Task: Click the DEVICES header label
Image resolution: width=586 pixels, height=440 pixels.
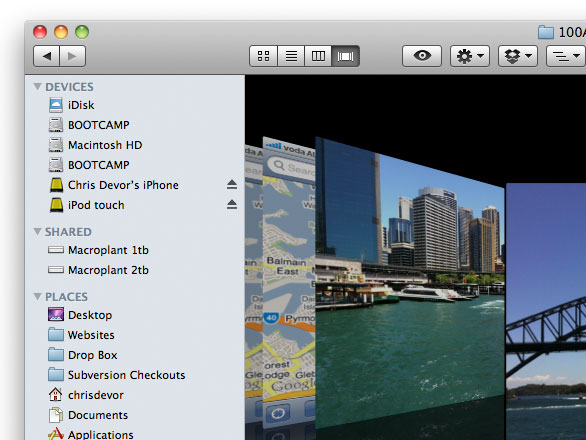Action: 70,87
